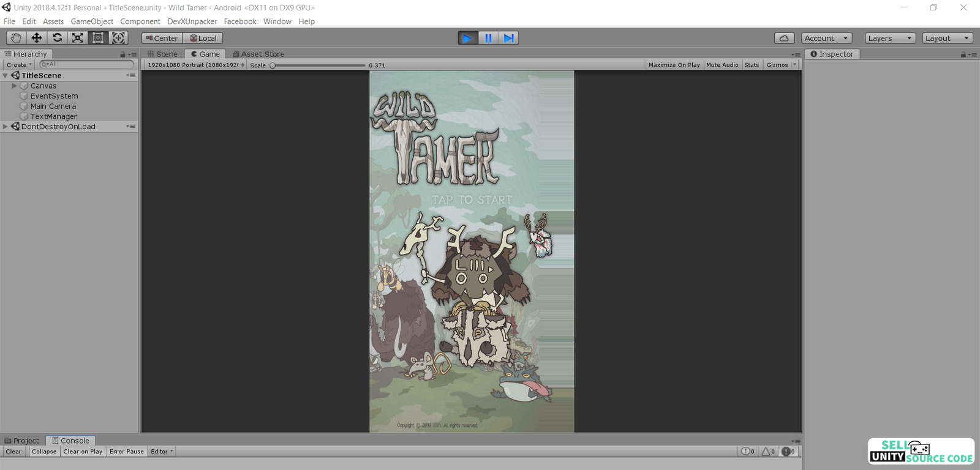Select the combined Transform tool
This screenshot has height=470, width=980.
pos(118,38)
